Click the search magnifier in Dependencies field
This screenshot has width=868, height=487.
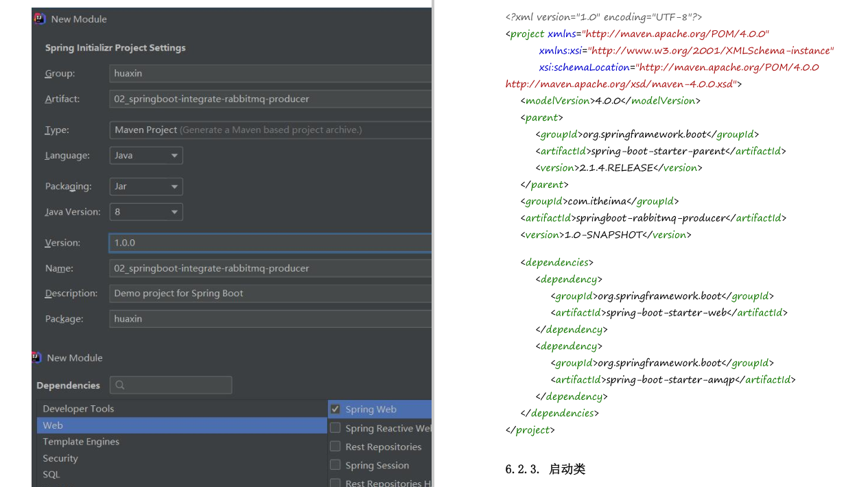click(119, 385)
